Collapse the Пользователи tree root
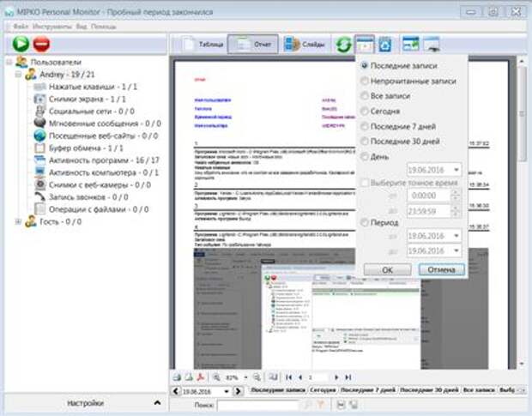The image size is (532, 416). pyautogui.click(x=9, y=62)
